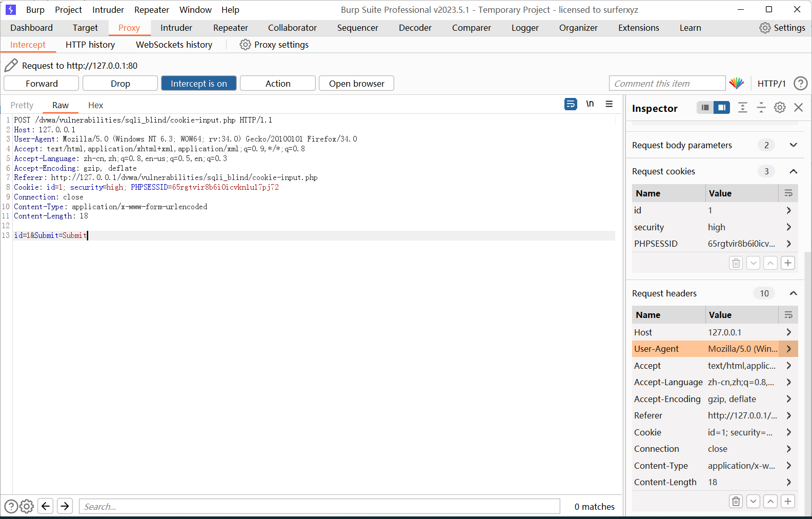Viewport: 812px width, 519px height.
Task: Open WebSockets history tab
Action: [x=174, y=45]
